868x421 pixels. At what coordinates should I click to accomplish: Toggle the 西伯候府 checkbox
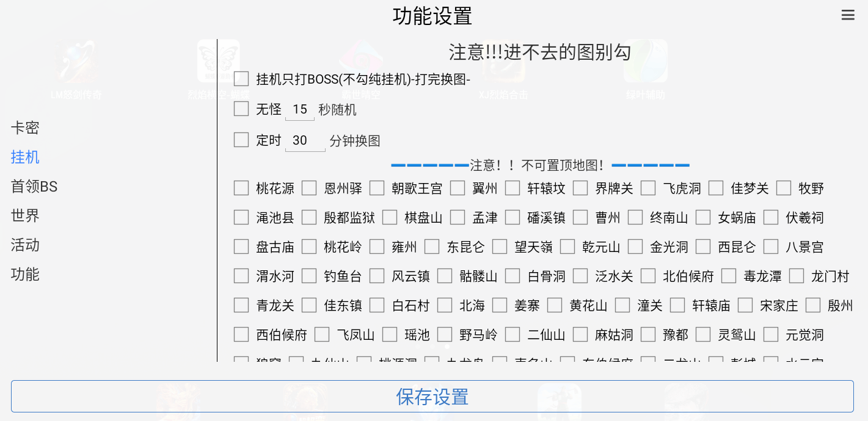(x=241, y=334)
